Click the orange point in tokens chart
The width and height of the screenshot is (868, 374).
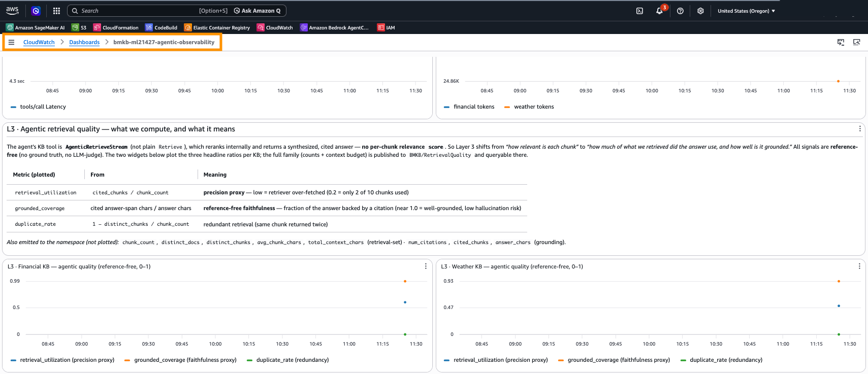click(x=838, y=81)
